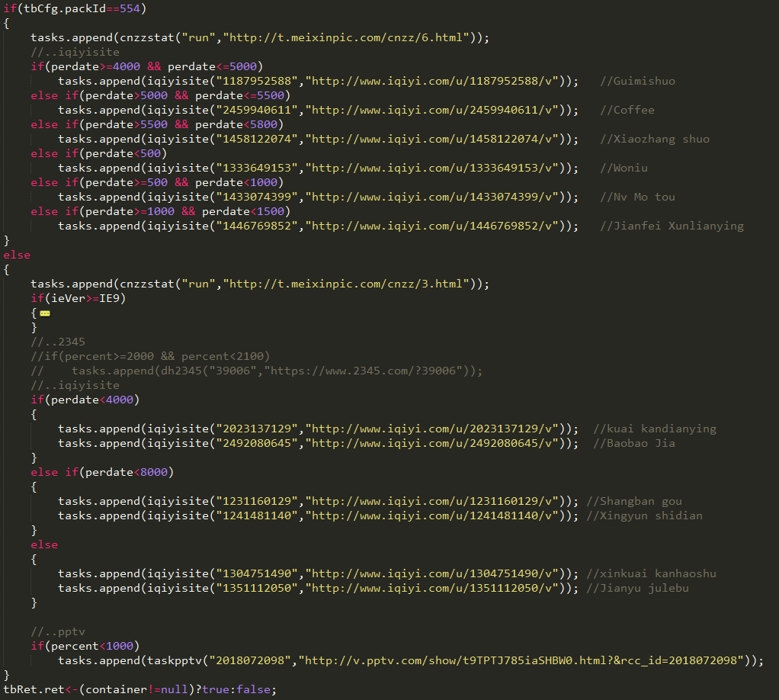The height and width of the screenshot is (700, 779).
Task: Click the iqiyi URL ending in /u/1446769852/v
Action: pyautogui.click(x=431, y=226)
